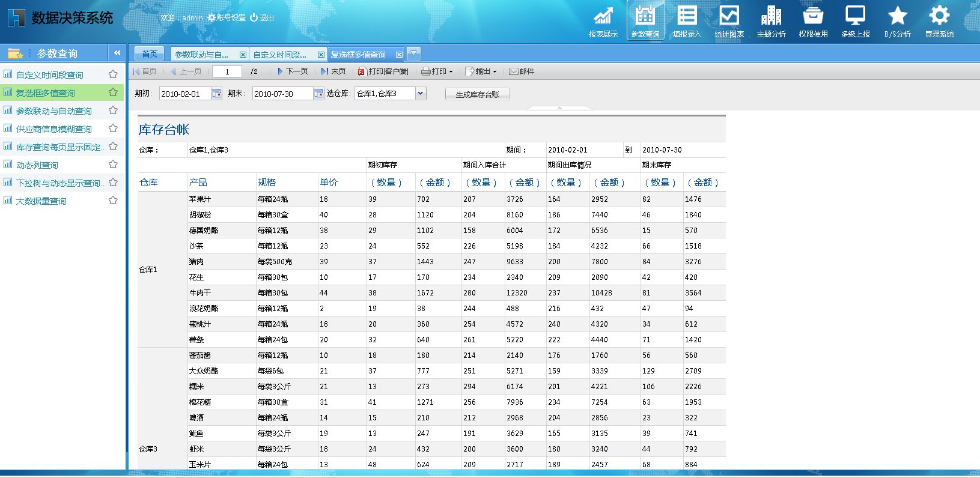Viewport: 980px width, 478px height.
Task: Open the 主题分析 module icon
Action: tap(771, 21)
